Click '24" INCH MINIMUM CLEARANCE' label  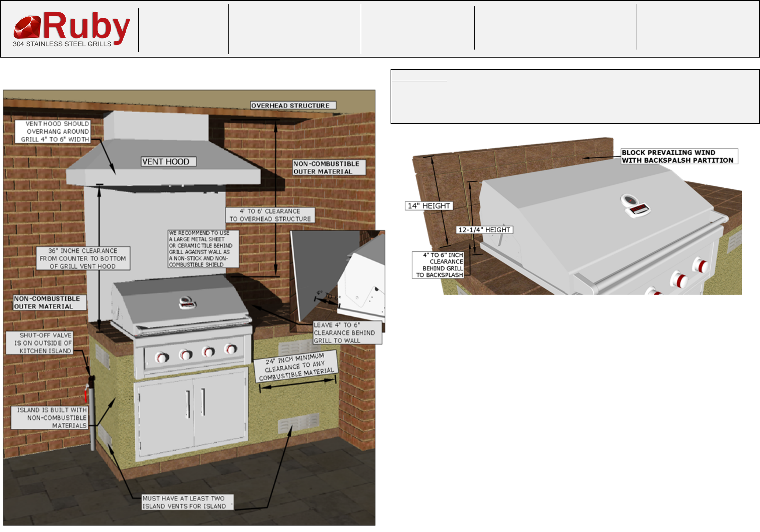click(296, 367)
